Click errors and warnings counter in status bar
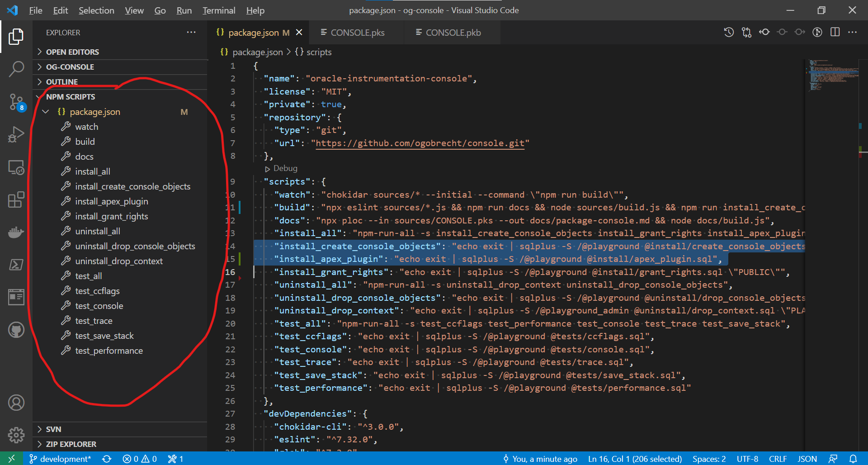 pyautogui.click(x=139, y=459)
